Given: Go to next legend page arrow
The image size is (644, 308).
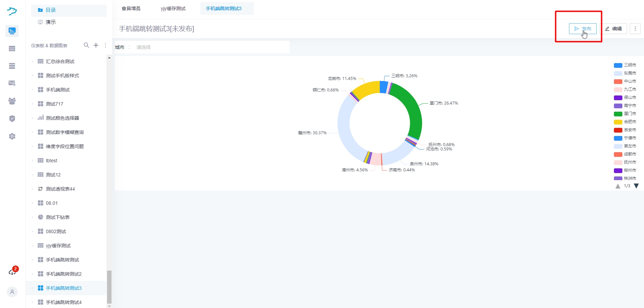Looking at the screenshot, I should 637,186.
